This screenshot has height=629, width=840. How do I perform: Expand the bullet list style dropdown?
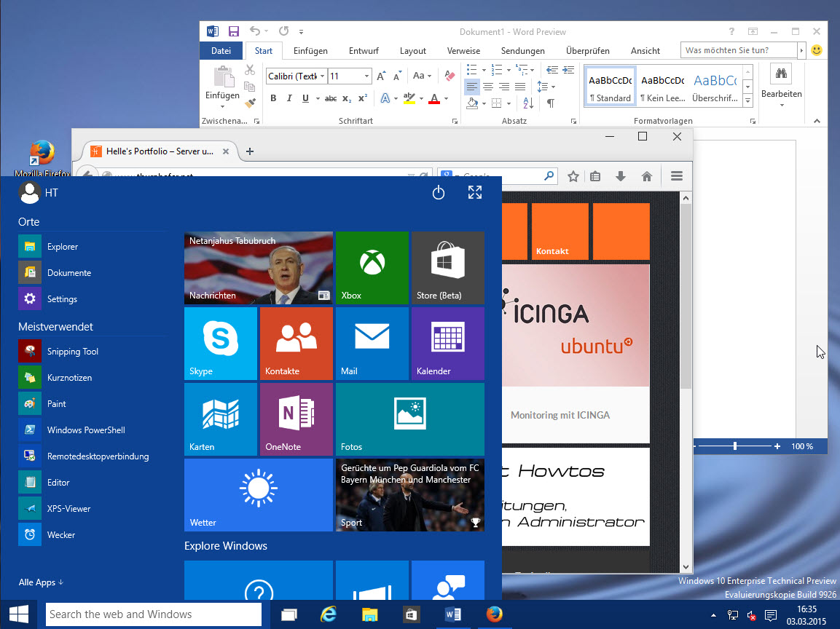(484, 70)
